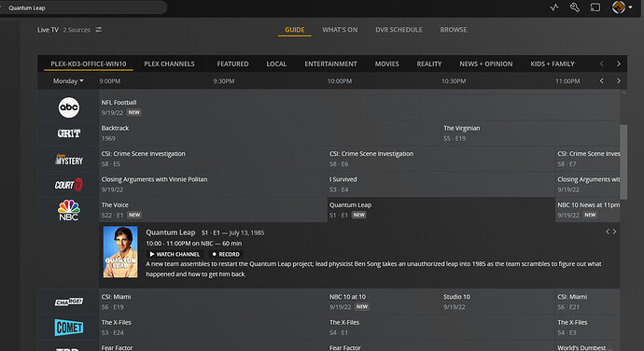
Task: Select the PLEX-KD3-OFFICE-WIN10 source tab
Action: [89, 63]
